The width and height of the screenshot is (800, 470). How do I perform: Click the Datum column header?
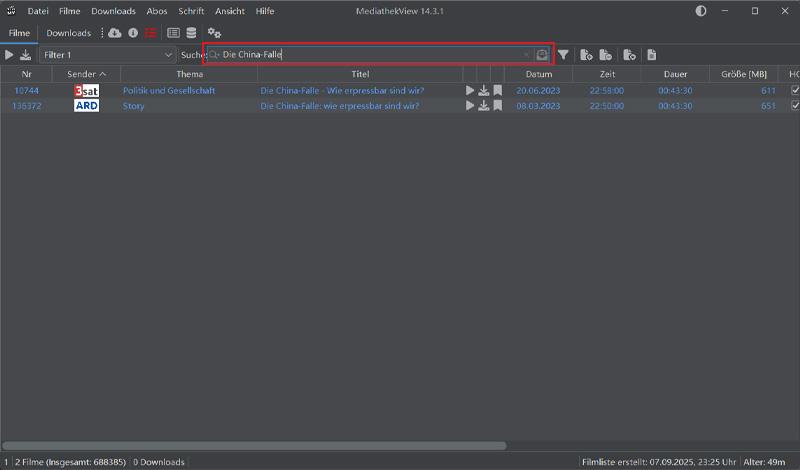coord(538,74)
